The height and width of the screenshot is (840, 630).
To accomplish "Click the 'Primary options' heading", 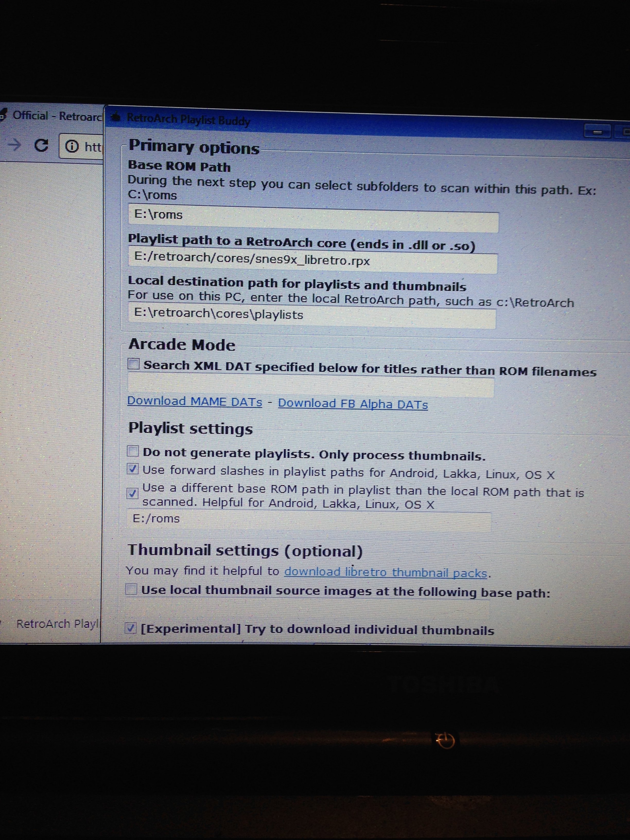I will 194,147.
